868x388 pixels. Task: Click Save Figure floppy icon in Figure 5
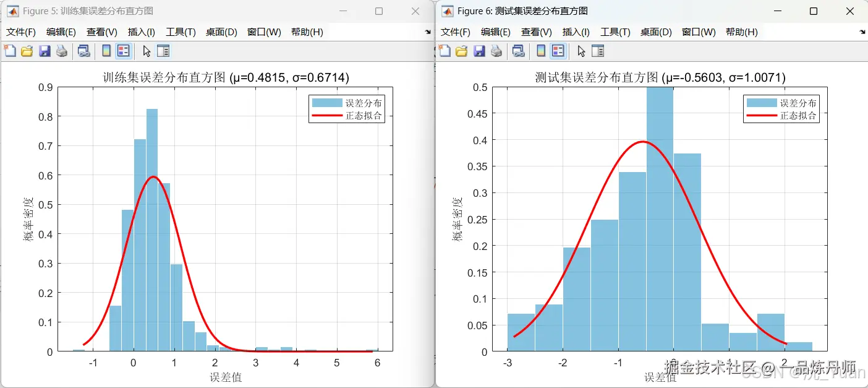point(45,51)
